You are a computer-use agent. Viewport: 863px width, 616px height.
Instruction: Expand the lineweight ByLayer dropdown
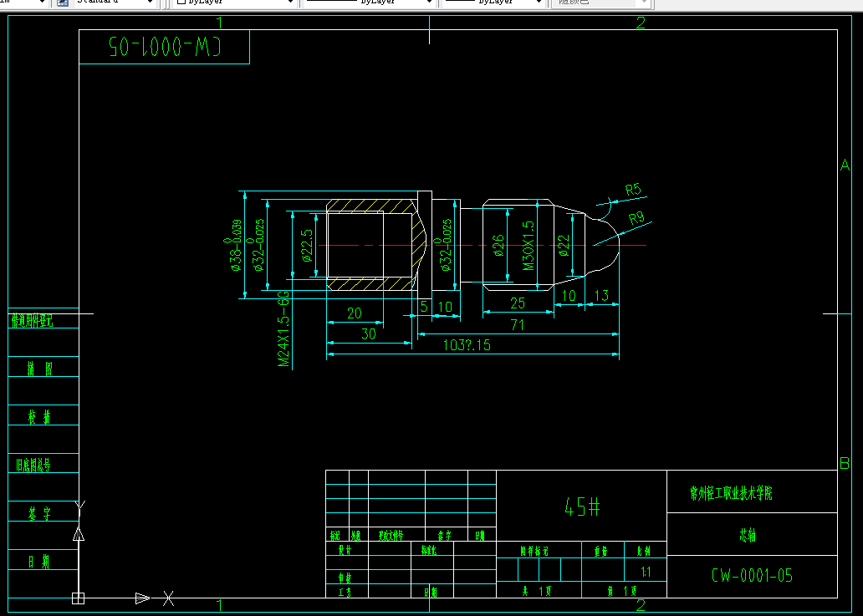[x=493, y=3]
